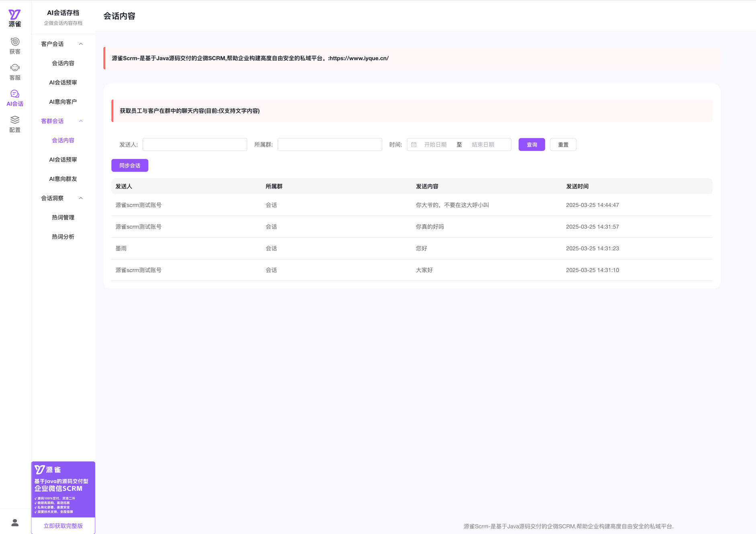The image size is (756, 534).
Task: Click the AI会话存档 sidebar heading
Action: [x=63, y=13]
